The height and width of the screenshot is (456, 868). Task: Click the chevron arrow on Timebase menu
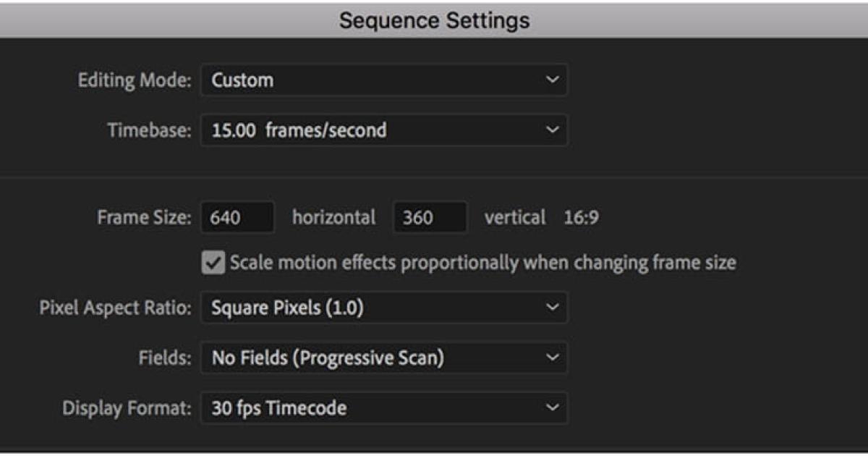pyautogui.click(x=552, y=130)
